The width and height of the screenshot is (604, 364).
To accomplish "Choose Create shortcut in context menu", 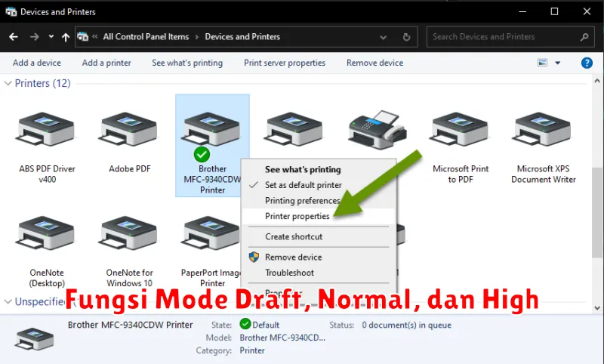I will [294, 236].
